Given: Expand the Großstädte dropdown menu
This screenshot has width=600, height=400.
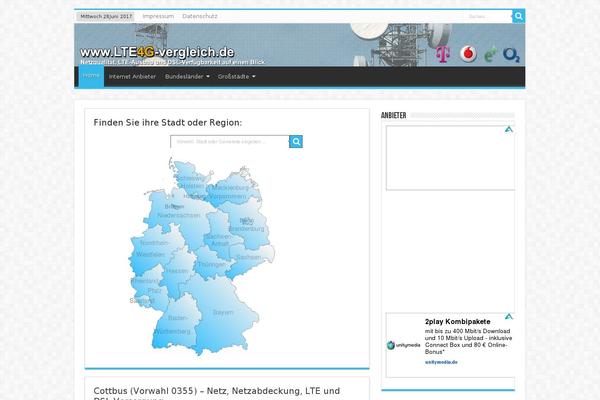Looking at the screenshot, I should point(238,77).
